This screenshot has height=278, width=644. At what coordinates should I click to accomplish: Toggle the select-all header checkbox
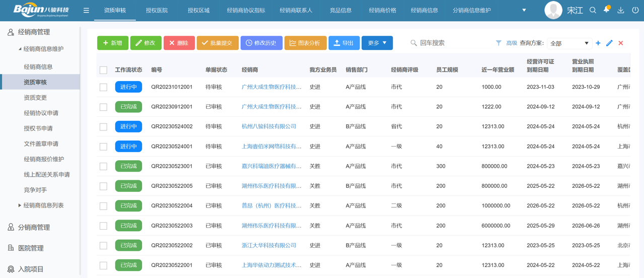pyautogui.click(x=103, y=70)
